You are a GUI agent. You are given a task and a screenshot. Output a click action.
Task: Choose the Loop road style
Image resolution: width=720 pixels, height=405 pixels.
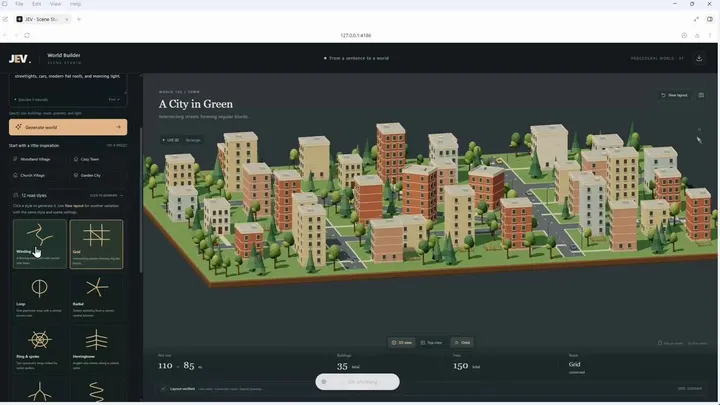[x=40, y=296]
